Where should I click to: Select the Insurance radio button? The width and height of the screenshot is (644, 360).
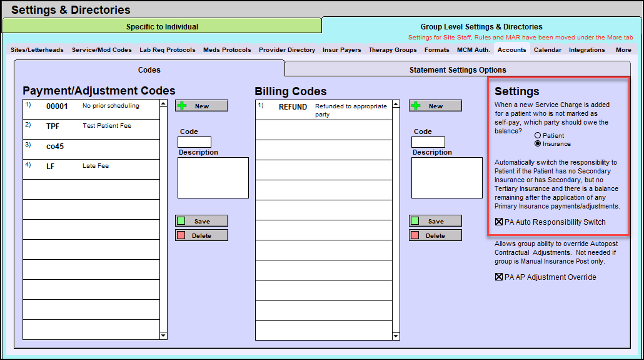point(538,144)
